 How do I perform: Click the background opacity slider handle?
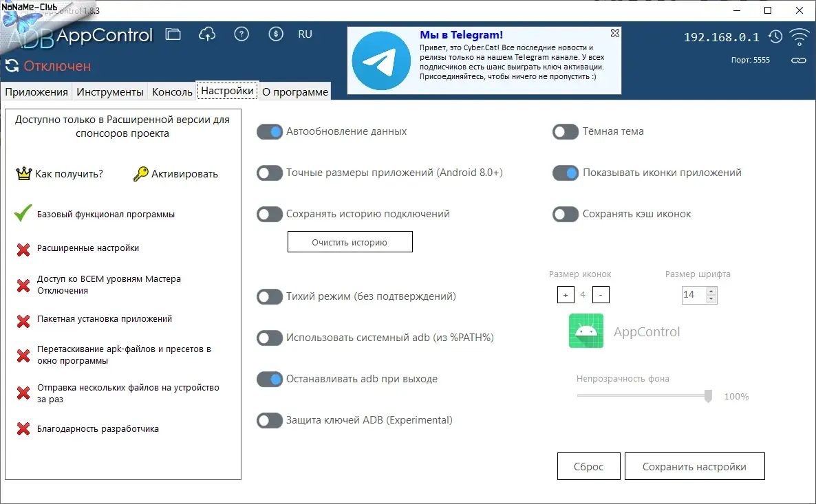[708, 396]
